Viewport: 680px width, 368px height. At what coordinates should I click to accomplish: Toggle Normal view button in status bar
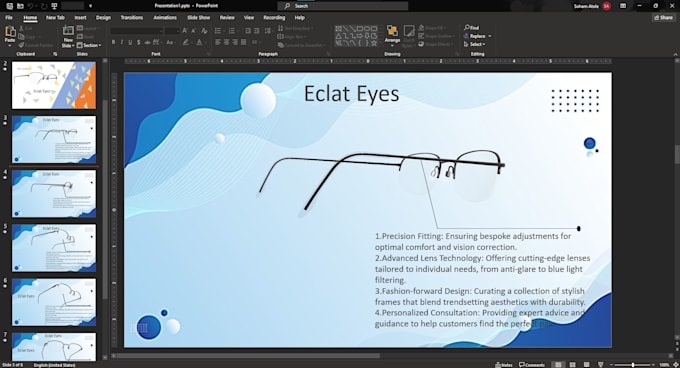coord(559,365)
